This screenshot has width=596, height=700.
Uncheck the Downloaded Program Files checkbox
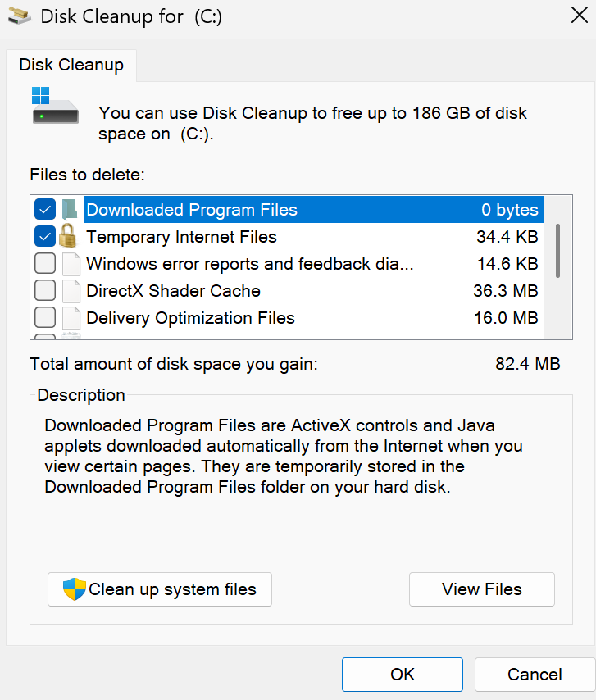tap(45, 210)
